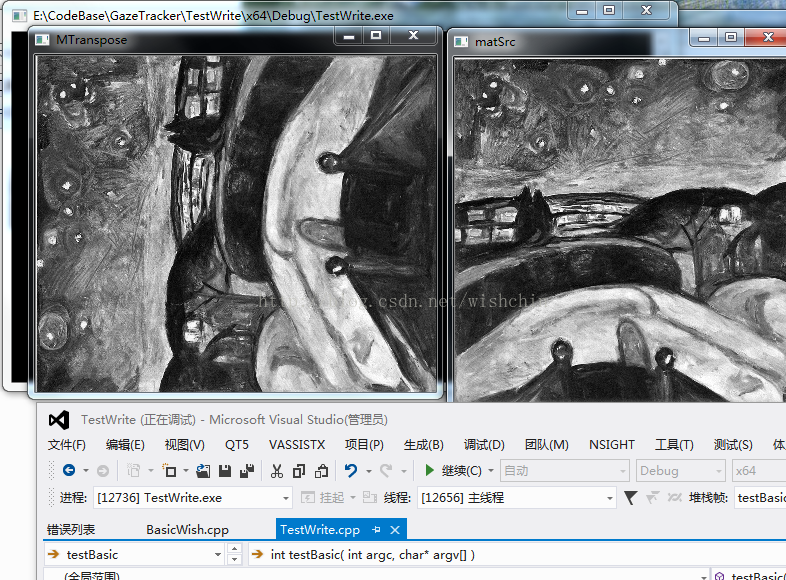This screenshot has height=580, width=786.
Task: Minimize the matSrc window
Action: (704, 38)
